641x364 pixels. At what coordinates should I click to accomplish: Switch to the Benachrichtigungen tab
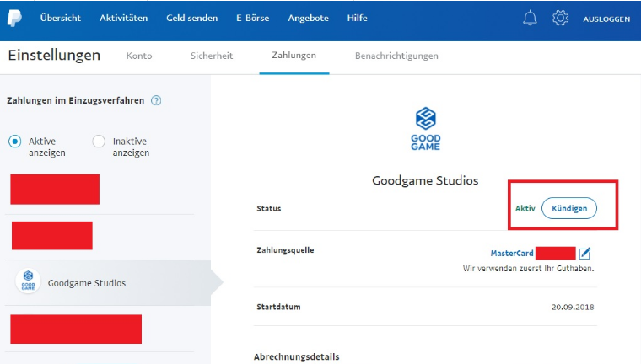pos(396,56)
